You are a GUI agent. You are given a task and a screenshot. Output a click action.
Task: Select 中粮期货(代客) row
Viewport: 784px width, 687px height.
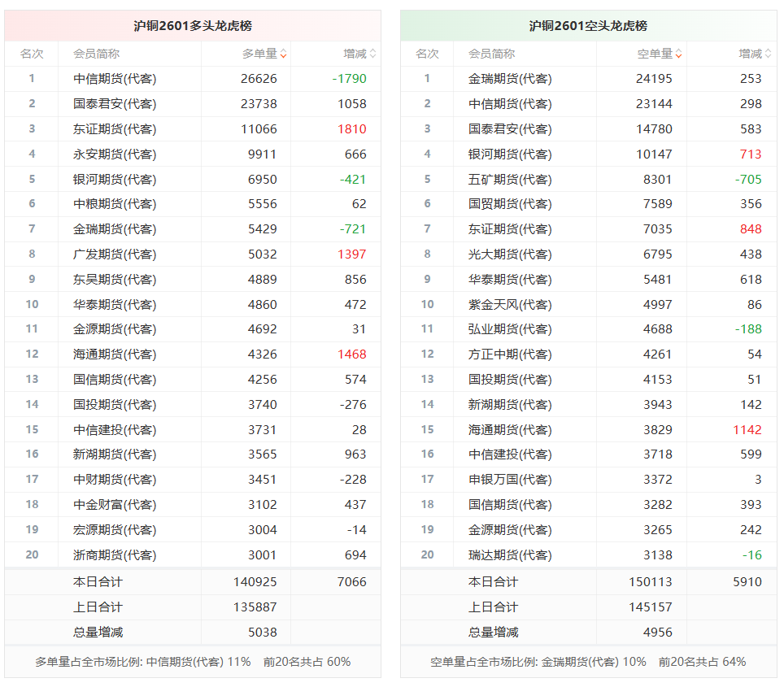pos(193,204)
